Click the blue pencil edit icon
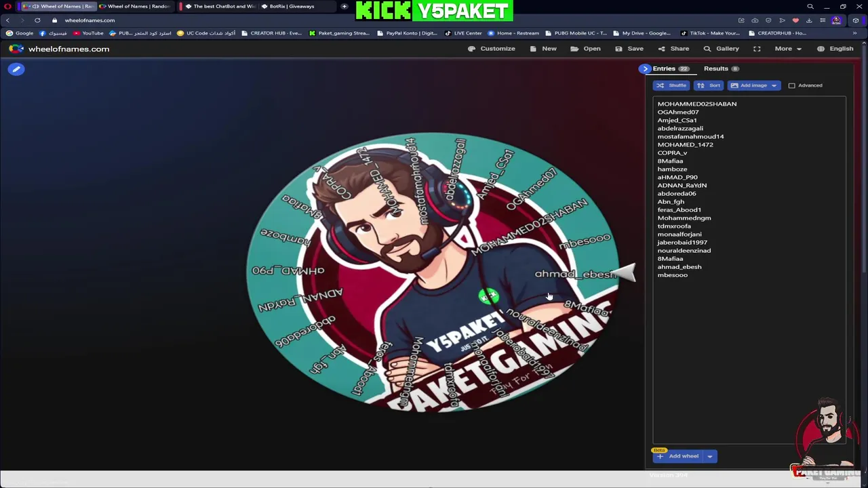This screenshot has height=488, width=868. pyautogui.click(x=16, y=69)
